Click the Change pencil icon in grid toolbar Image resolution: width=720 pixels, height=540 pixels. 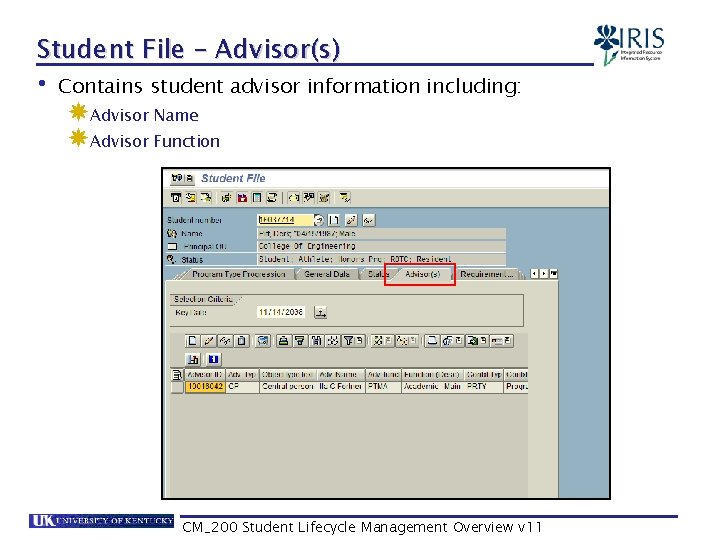[208, 341]
